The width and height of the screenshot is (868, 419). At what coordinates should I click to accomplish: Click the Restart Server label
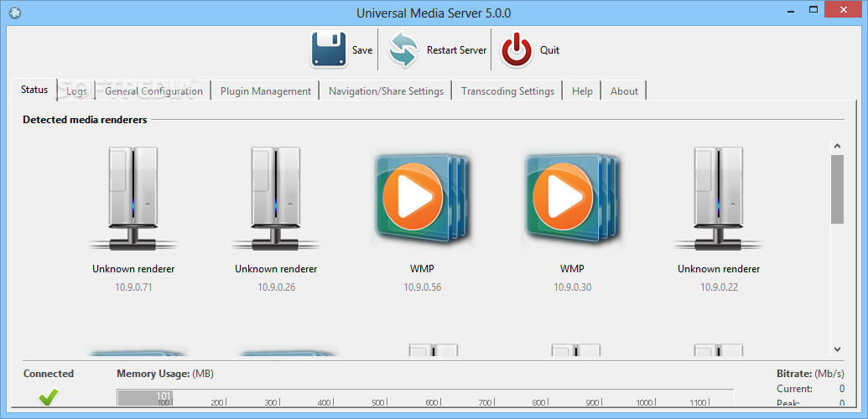coord(457,49)
